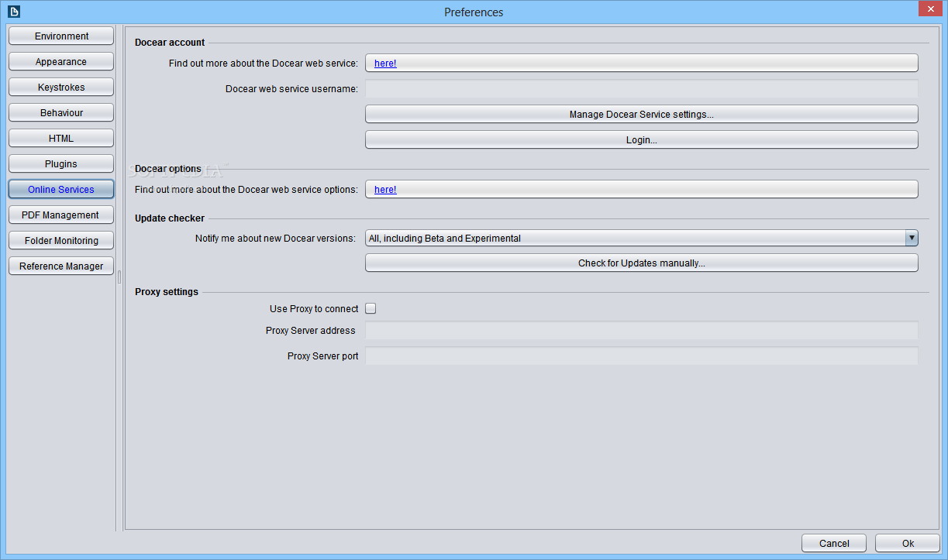Enable the Use Proxy to connect checkbox
948x560 pixels.
[371, 308]
